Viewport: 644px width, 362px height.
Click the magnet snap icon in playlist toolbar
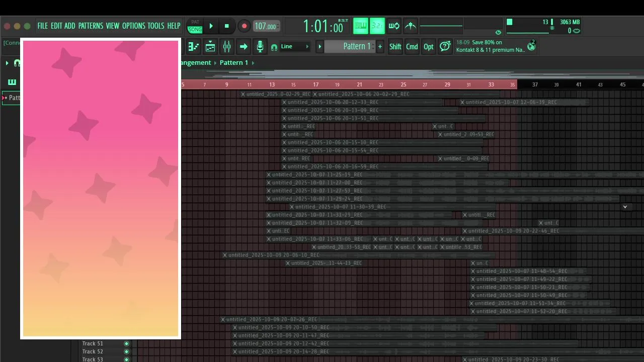(x=17, y=63)
